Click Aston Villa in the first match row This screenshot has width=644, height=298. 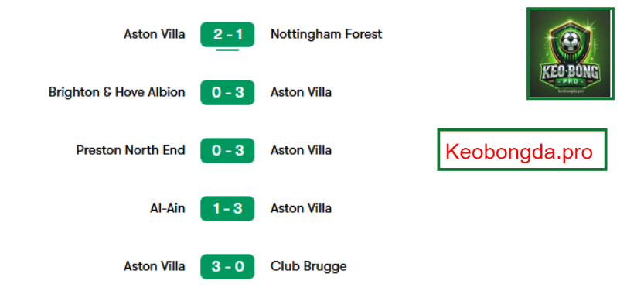tap(155, 34)
